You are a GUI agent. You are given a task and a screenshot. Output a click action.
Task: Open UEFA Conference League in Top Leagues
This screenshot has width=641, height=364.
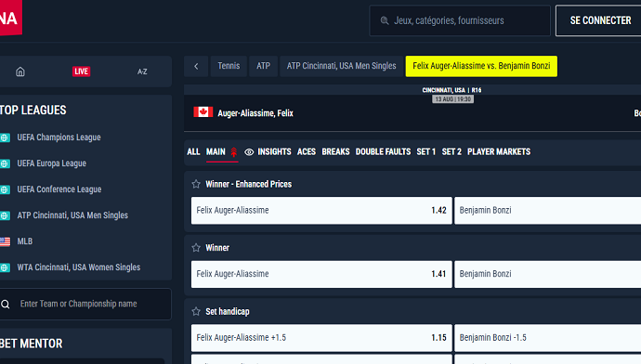59,189
